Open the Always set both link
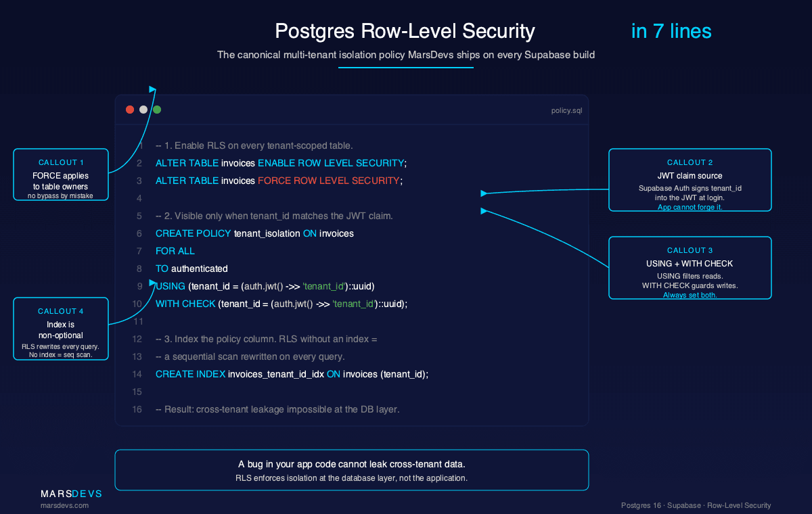812x514 pixels. pos(690,295)
